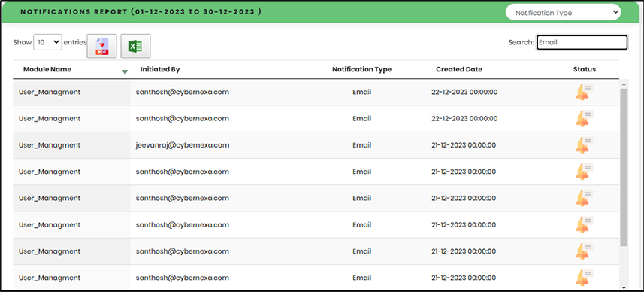Export report using Excel icon
The image size is (644, 292).
click(135, 46)
